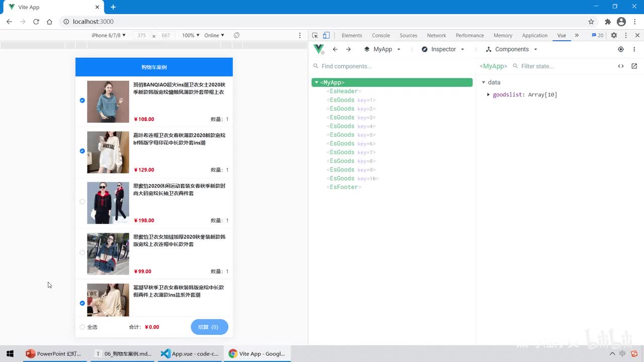Viewport: 644px width, 362px height.
Task: Collapse the MyApp component tree node
Action: coord(316,82)
